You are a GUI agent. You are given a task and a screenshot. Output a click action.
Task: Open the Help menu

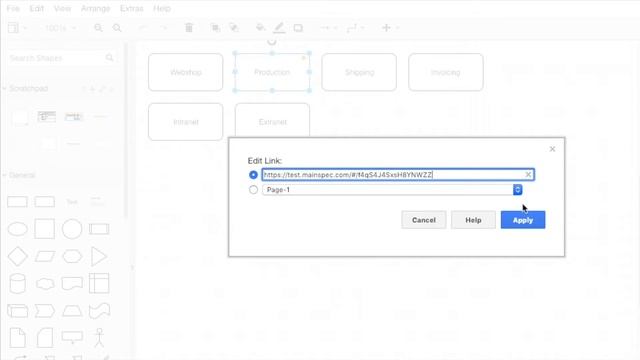click(x=162, y=8)
